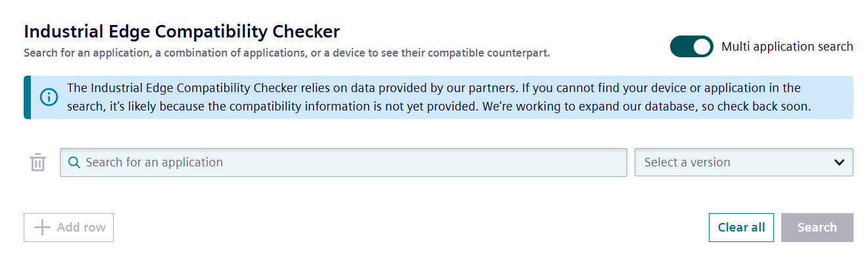Click the magnifier icon in the application search field
The image size is (868, 271).
tap(74, 162)
